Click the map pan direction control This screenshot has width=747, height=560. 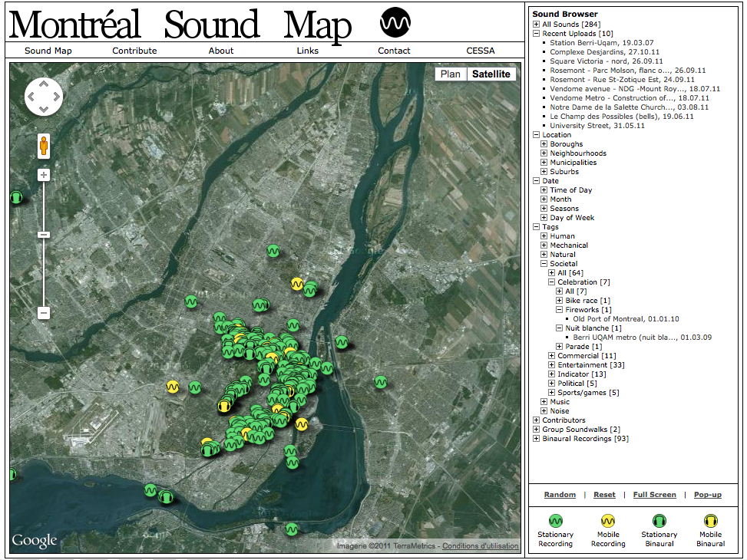[x=44, y=97]
